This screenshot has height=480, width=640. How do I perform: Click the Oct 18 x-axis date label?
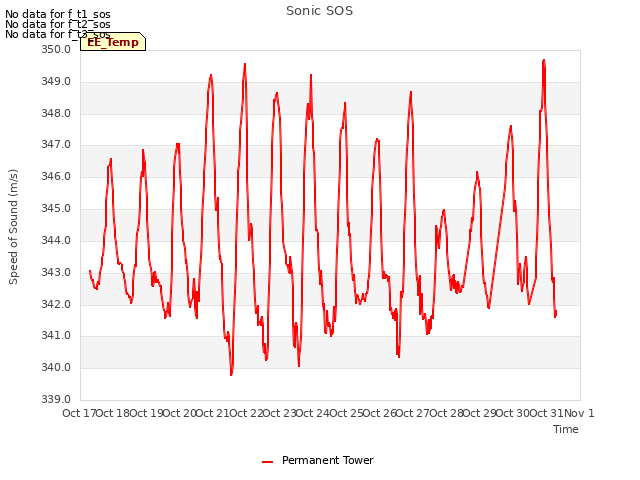tap(113, 413)
